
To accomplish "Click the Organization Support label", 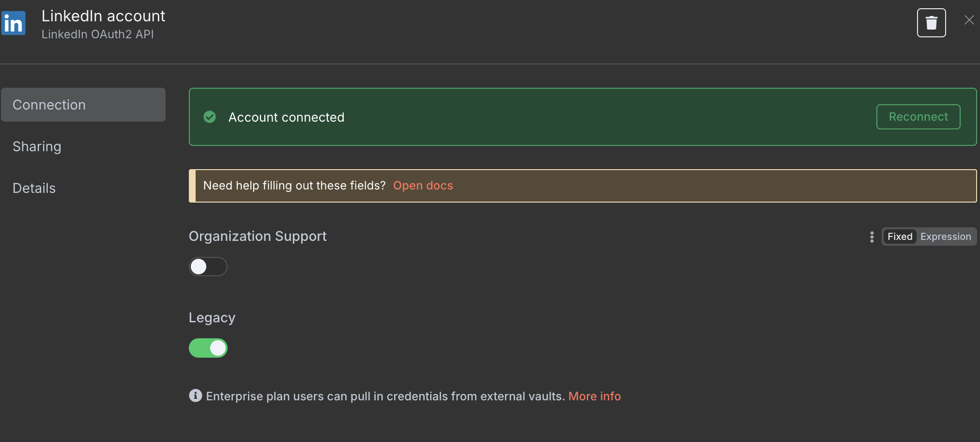I will click(258, 236).
